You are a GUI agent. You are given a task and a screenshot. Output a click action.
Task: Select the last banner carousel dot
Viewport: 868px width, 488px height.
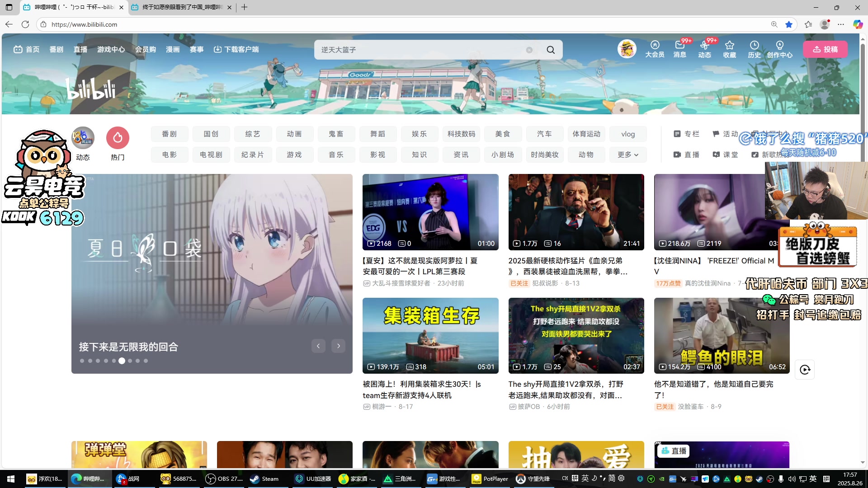146,361
